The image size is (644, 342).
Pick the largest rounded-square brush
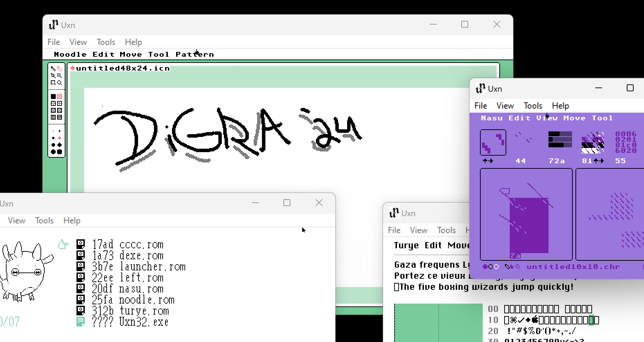60,152
